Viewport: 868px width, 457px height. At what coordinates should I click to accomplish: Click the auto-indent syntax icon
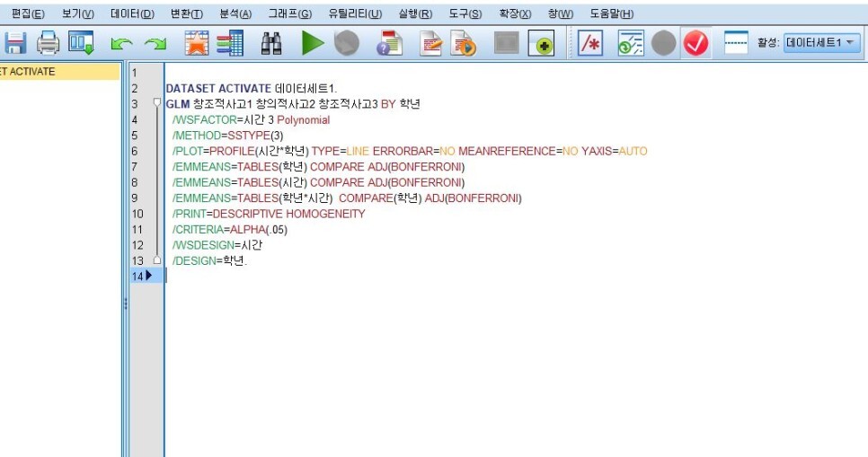pos(631,43)
